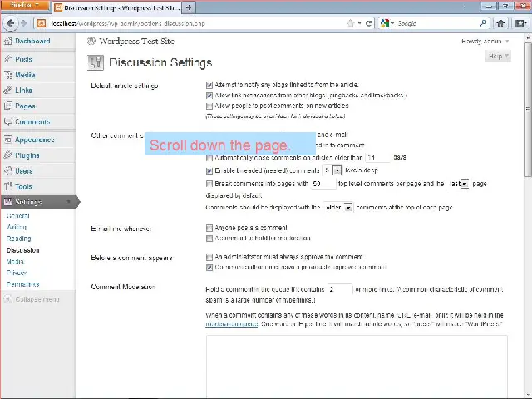Image resolution: width=532 pixels, height=399 pixels.
Task: Enable break comments into pages checkbox
Action: pos(209,184)
